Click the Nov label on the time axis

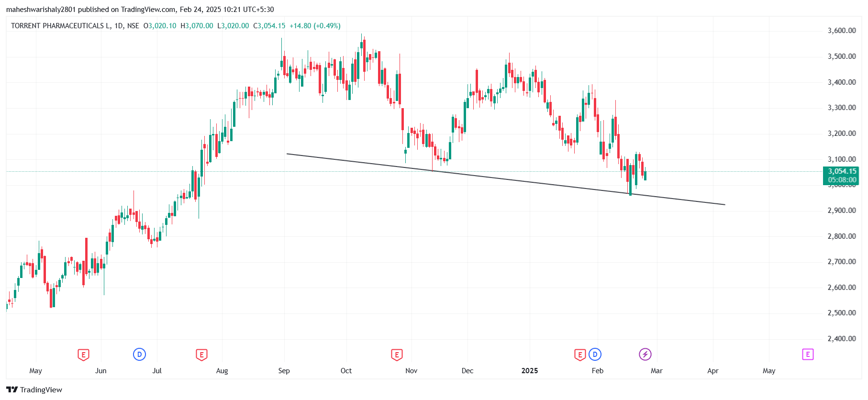[x=412, y=371]
